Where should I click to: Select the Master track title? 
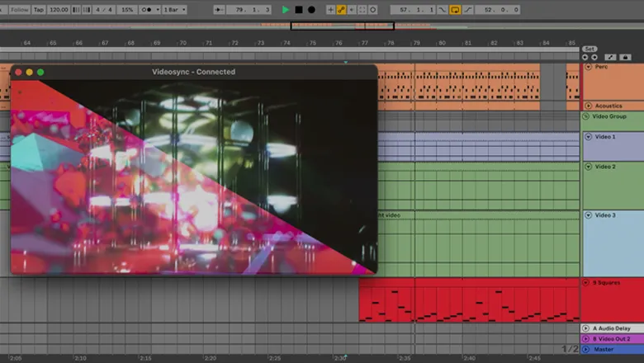pos(604,349)
